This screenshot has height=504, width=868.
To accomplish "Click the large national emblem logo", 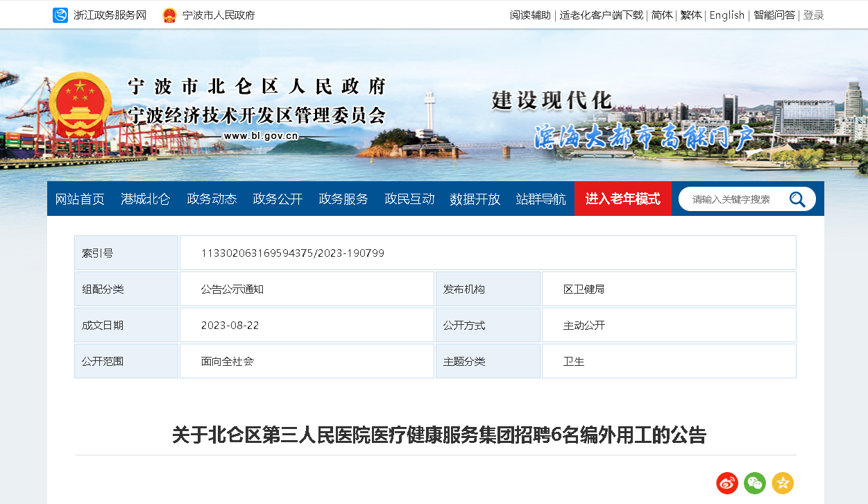I will point(80,104).
